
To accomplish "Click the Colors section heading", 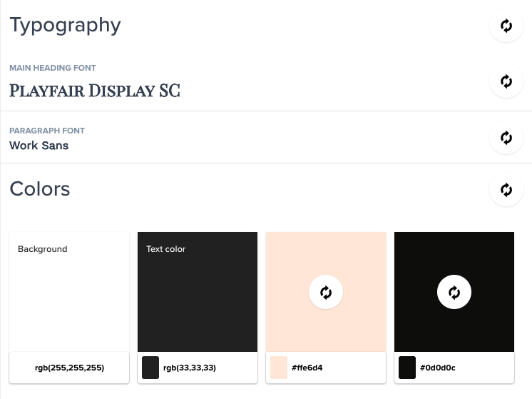I will coord(40,188).
